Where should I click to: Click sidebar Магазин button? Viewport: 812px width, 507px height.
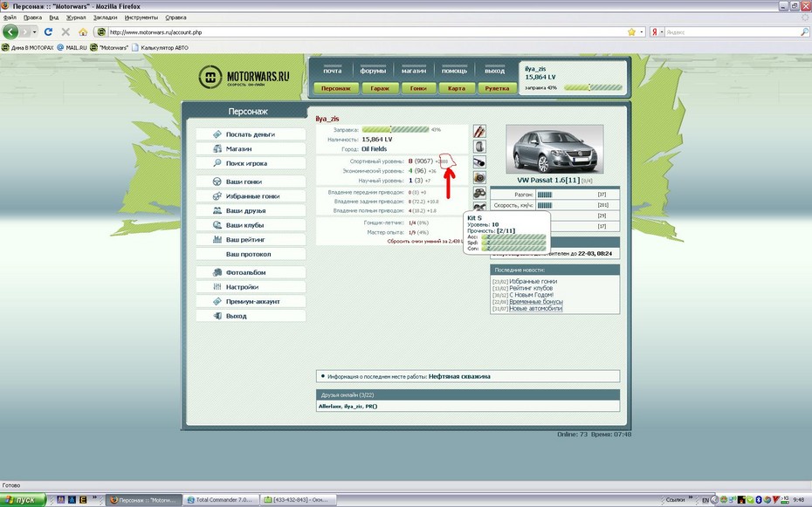251,149
